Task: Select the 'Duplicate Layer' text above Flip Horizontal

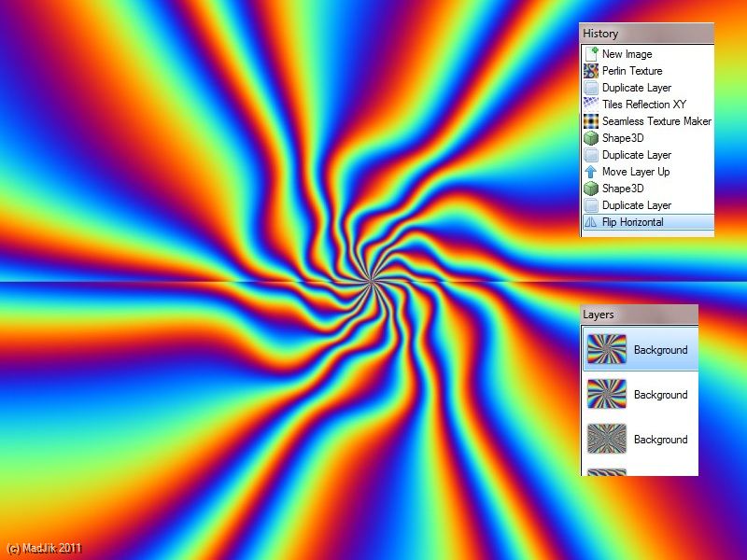Action: [637, 205]
